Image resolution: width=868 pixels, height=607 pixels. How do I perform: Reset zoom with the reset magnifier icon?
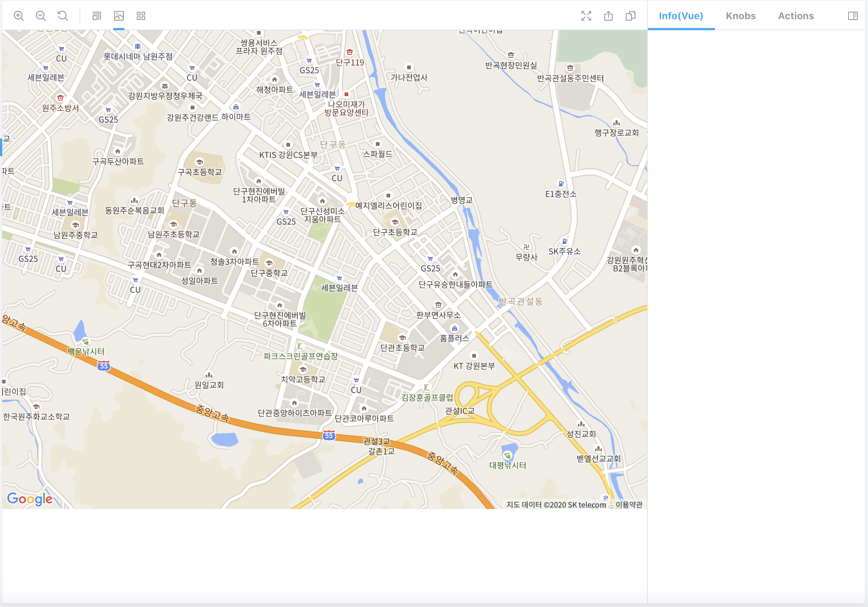click(x=63, y=16)
